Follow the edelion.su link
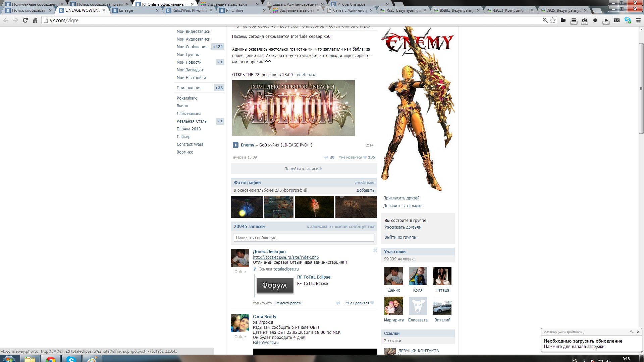The height and width of the screenshot is (362, 644). tap(306, 75)
